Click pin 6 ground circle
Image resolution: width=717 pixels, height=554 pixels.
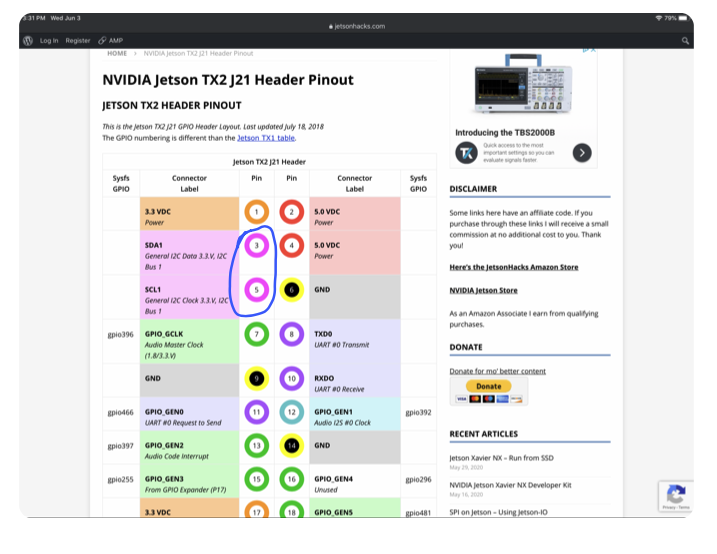(x=292, y=290)
